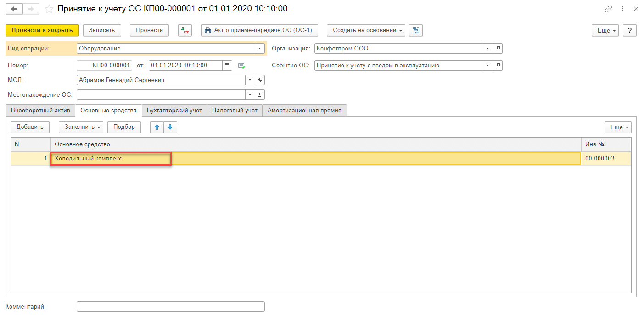This screenshot has height=315, width=644.
Task: Expand Организация dropdown list
Action: (x=487, y=48)
